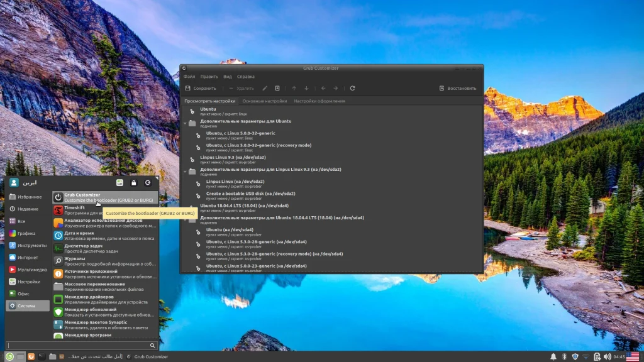
Task: Click the Сохранить button
Action: [201, 89]
